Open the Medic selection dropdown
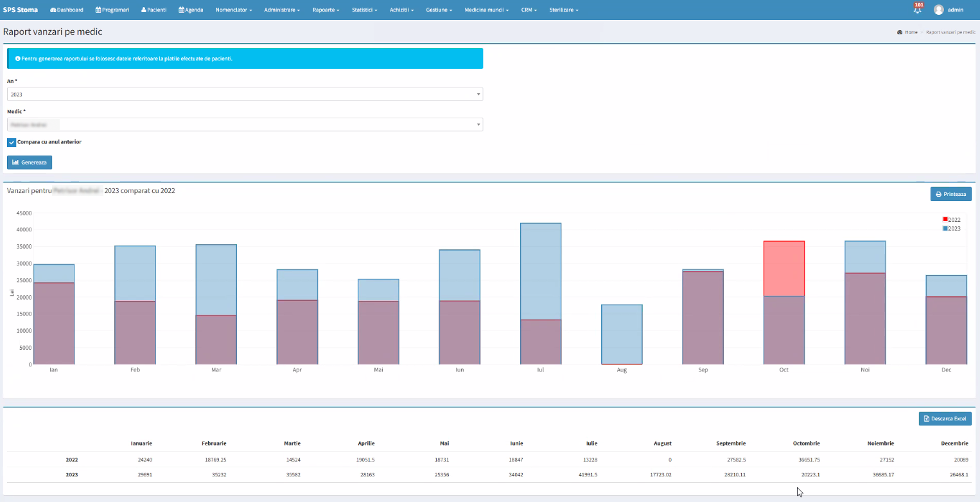The image size is (980, 502). coord(245,125)
